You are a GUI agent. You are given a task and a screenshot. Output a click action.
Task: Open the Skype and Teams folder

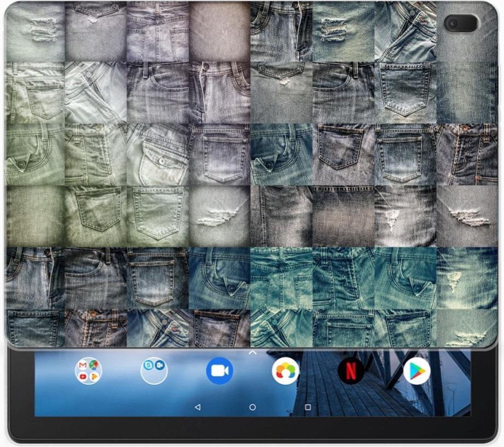[154, 371]
